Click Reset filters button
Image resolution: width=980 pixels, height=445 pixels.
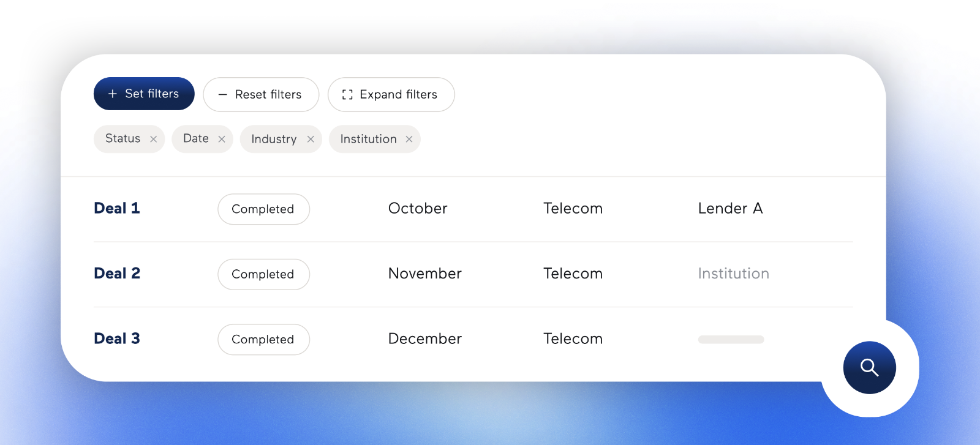point(261,94)
